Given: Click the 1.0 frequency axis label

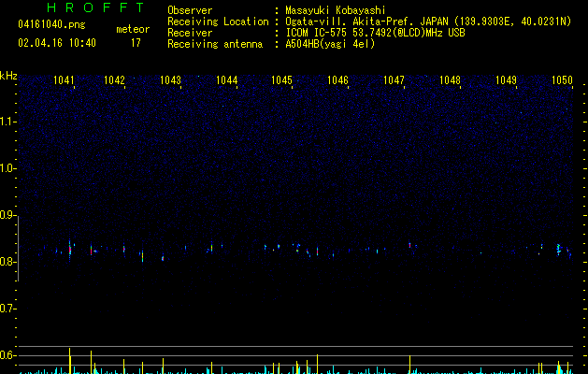Looking at the screenshot, I should point(7,168).
